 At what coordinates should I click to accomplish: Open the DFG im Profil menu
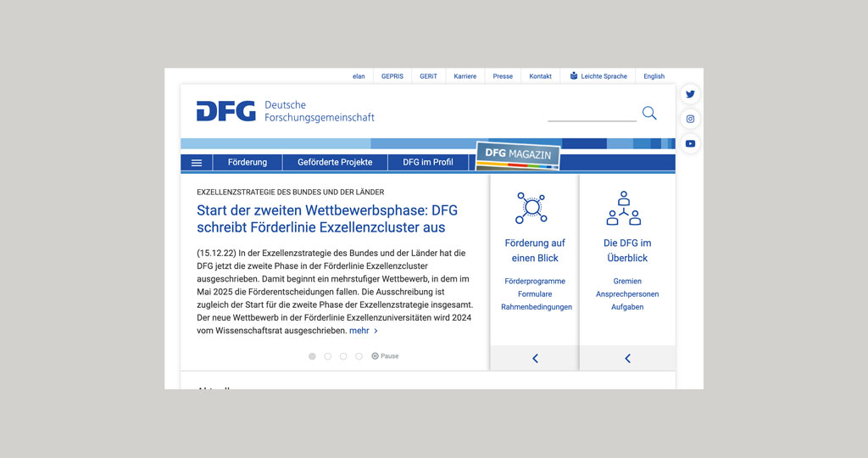tap(427, 162)
